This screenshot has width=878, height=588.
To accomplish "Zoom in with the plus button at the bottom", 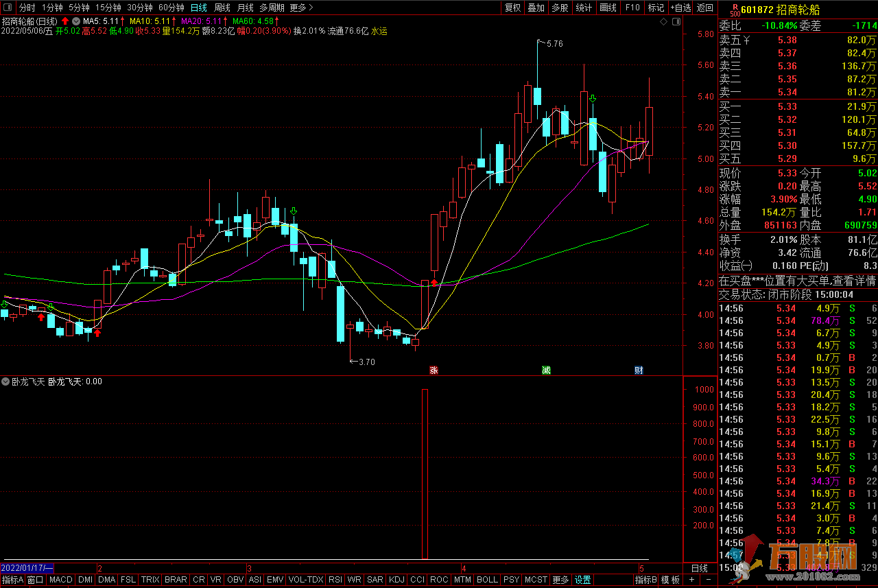I will click(691, 580).
